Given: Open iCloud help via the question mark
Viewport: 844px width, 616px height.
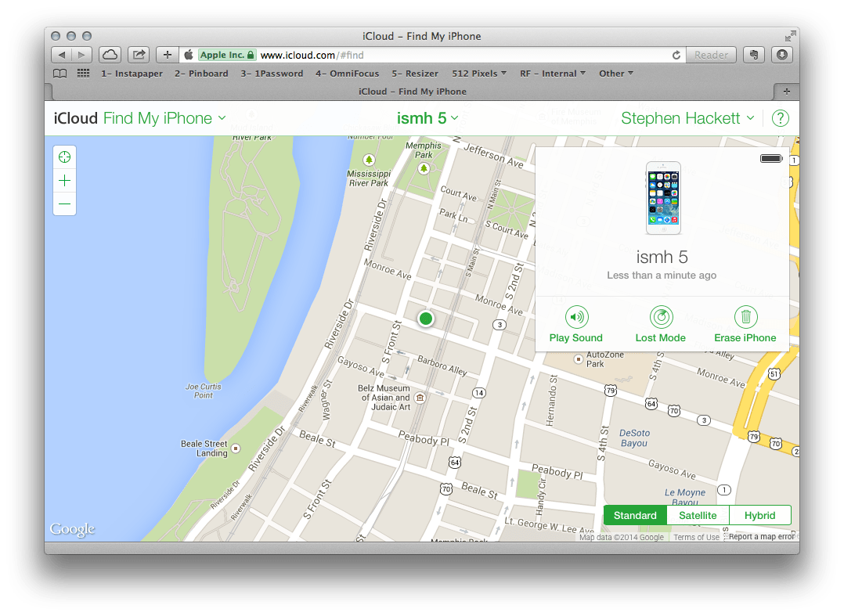Looking at the screenshot, I should tap(780, 117).
